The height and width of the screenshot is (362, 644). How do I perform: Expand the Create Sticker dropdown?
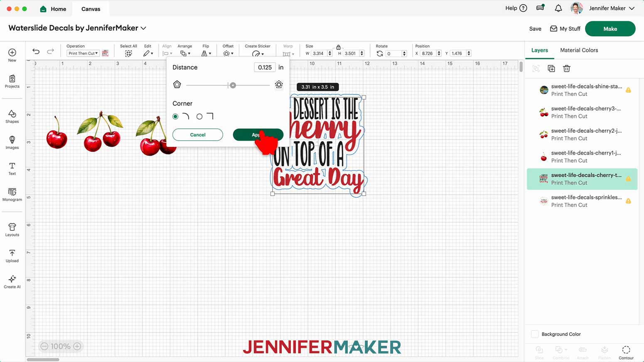258,54
